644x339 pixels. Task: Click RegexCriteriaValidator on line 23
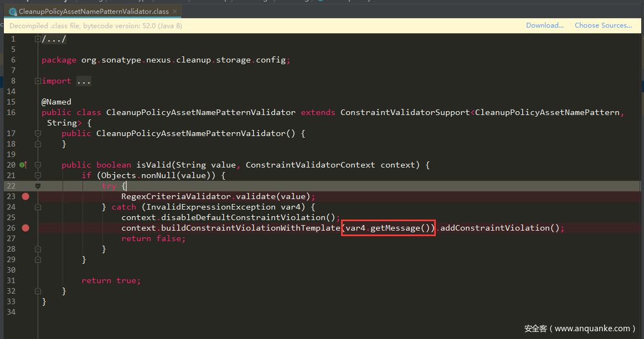[x=176, y=196]
